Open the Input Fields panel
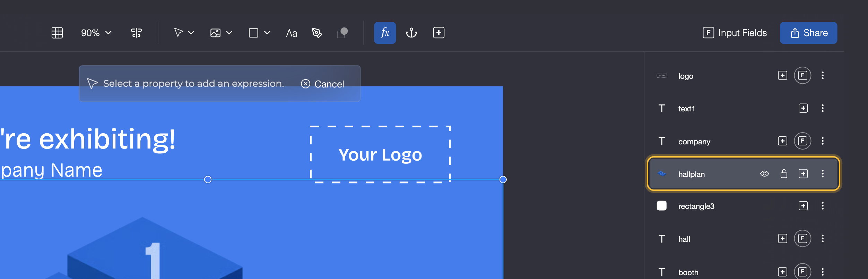The width and height of the screenshot is (868, 279). [x=735, y=33]
